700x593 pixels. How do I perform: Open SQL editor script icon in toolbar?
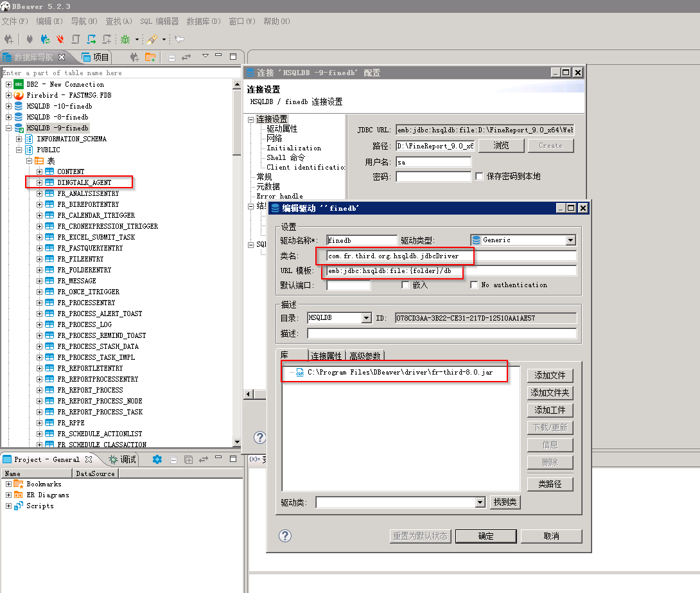[75, 39]
